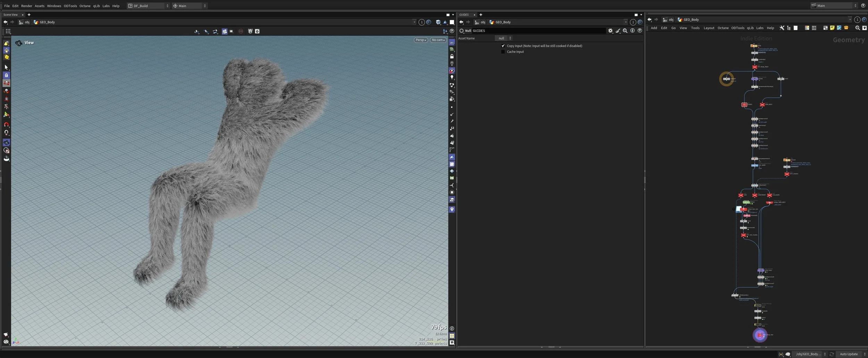Open the Octane menu in main menu bar
Screen dimensions: 868x358
[x=85, y=6]
